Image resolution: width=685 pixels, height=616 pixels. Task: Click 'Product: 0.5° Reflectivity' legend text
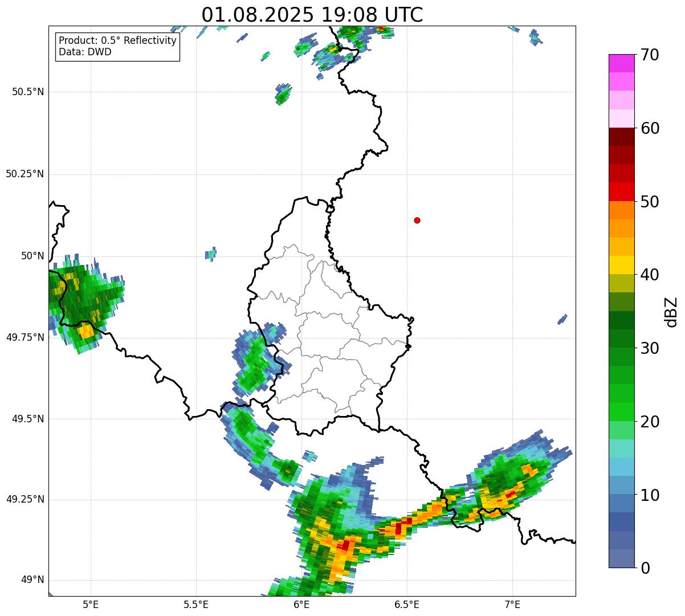pos(118,41)
